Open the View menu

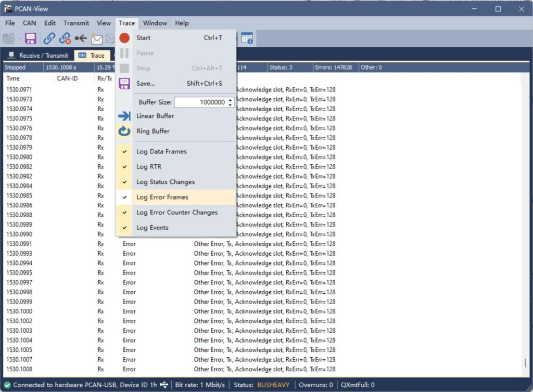point(104,23)
